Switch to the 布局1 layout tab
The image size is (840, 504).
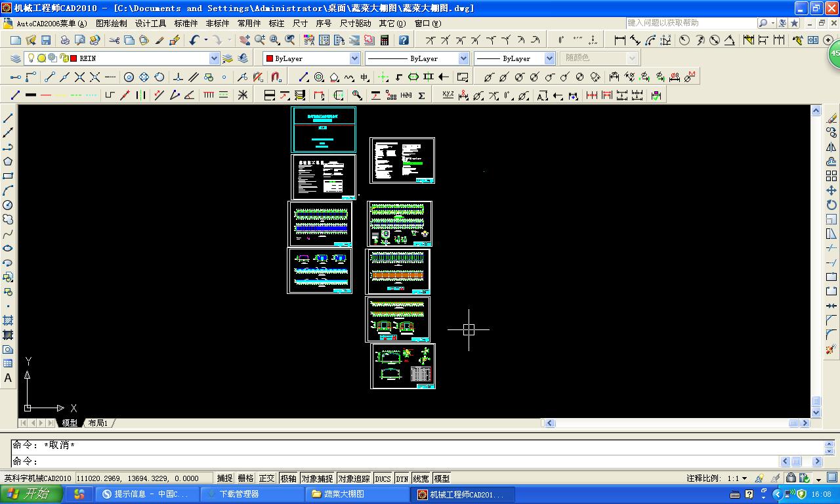98,423
